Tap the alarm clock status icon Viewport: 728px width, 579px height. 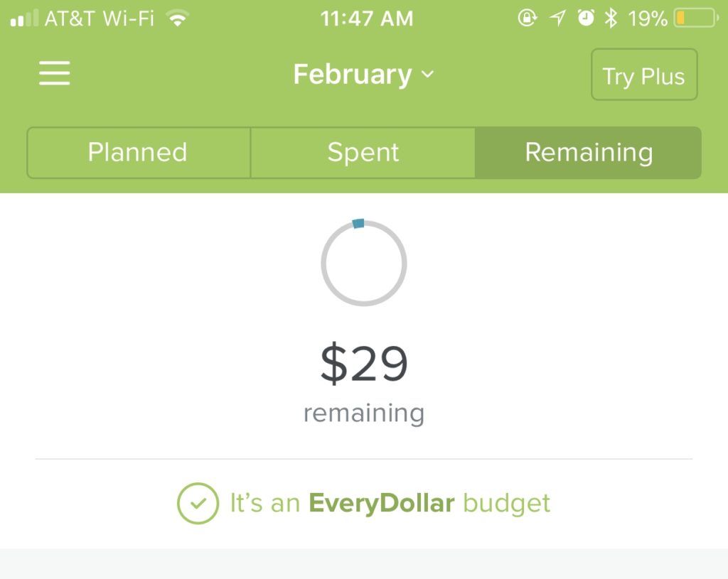coord(586,18)
